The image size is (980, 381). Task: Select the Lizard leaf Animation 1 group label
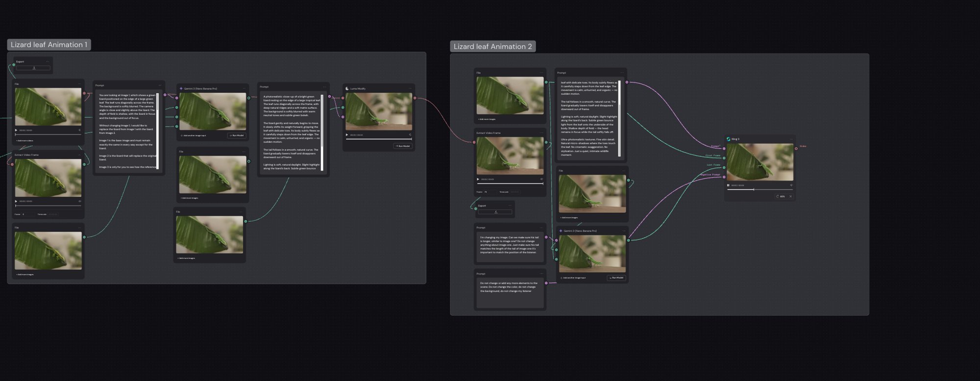click(x=49, y=45)
